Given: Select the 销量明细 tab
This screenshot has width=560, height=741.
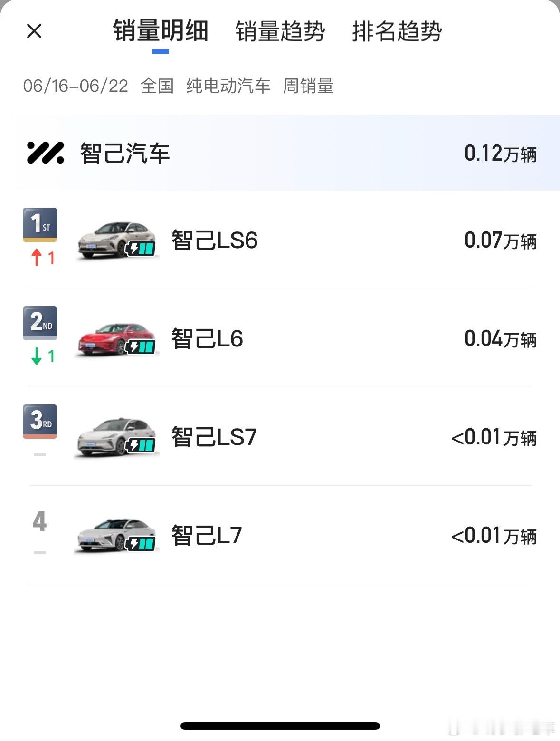Looking at the screenshot, I should pyautogui.click(x=161, y=31).
